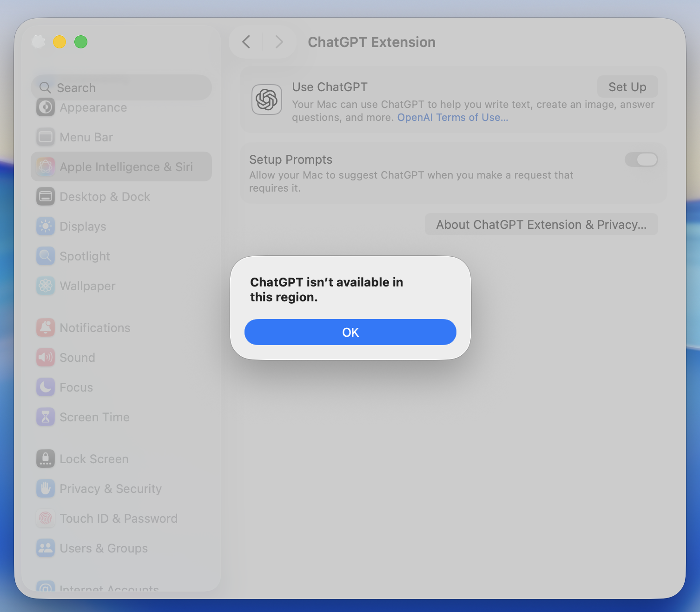Screen dimensions: 700x612
Task: Toggle the Setup Prompts switch
Action: (x=641, y=160)
